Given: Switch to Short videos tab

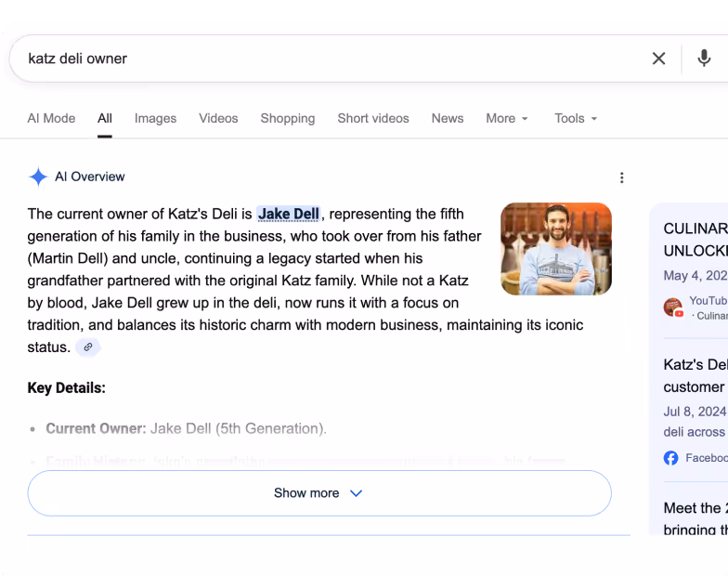Looking at the screenshot, I should click(373, 119).
